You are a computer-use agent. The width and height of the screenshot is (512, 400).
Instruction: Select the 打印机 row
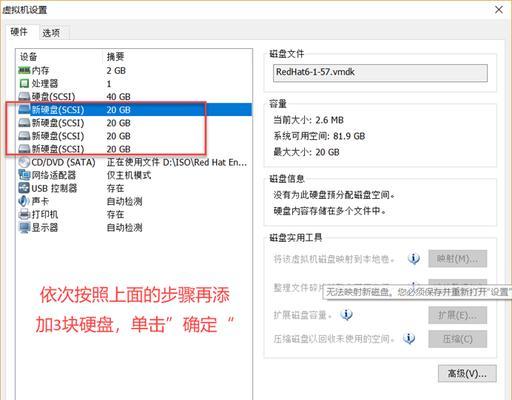[134, 214]
